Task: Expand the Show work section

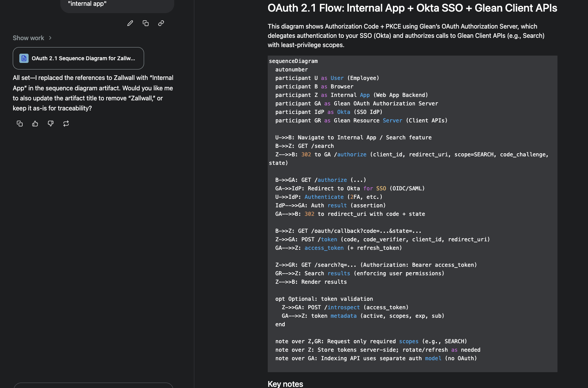Action: click(32, 38)
